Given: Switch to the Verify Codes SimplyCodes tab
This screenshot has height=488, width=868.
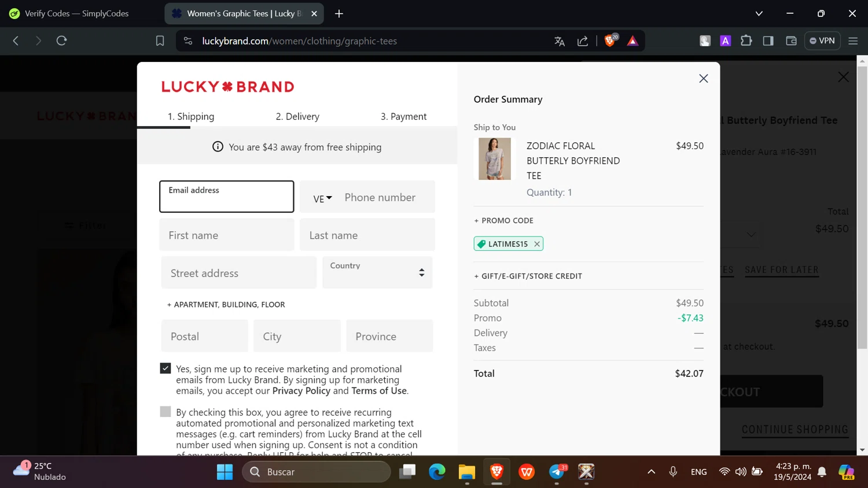Looking at the screenshot, I should click(78, 13).
